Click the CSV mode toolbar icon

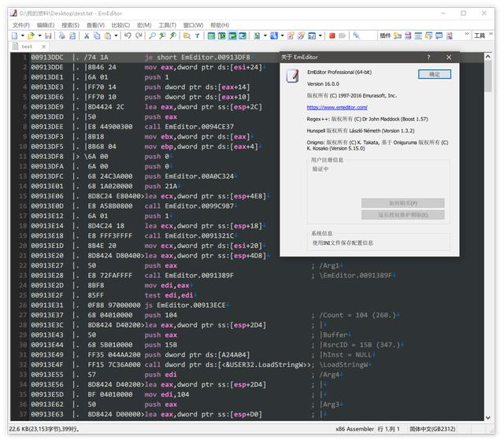click(x=257, y=35)
